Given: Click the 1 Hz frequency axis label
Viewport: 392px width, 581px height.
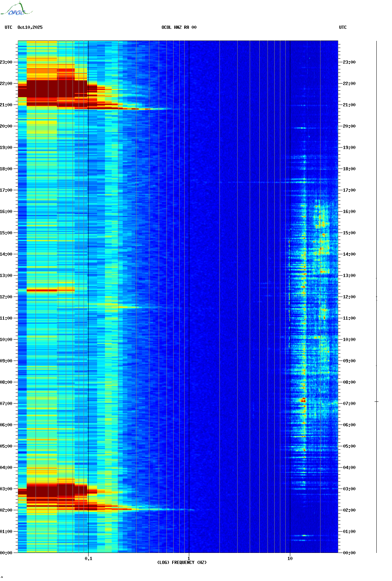Looking at the screenshot, I should pyautogui.click(x=189, y=559).
